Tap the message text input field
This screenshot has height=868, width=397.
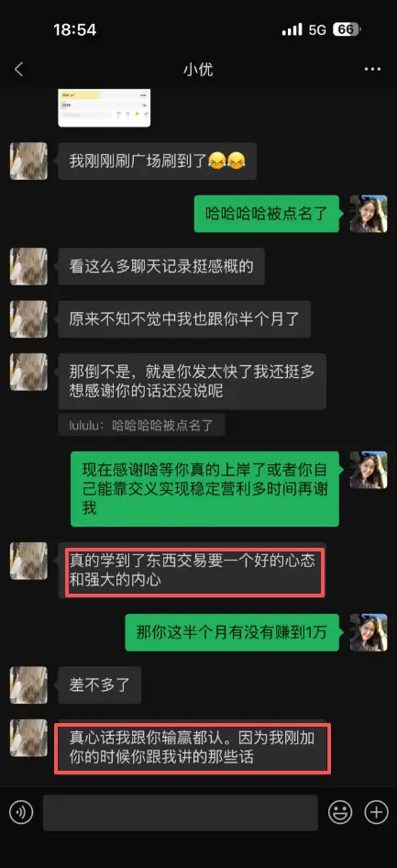coord(181,812)
